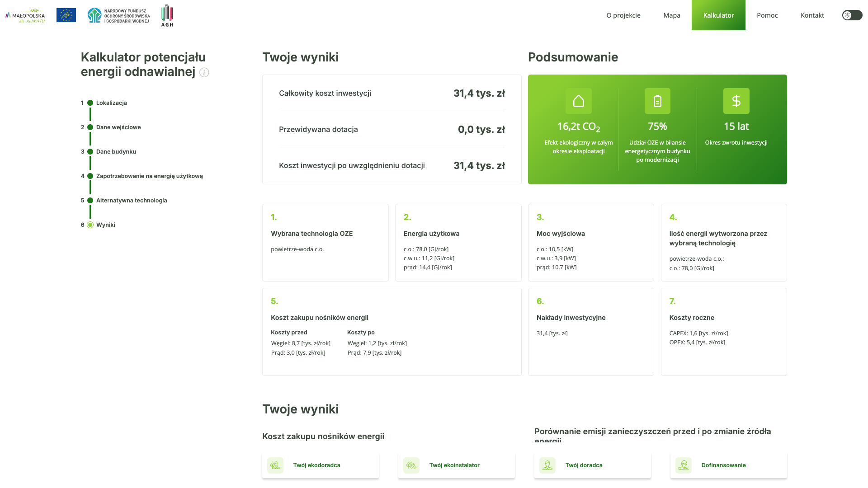The width and height of the screenshot is (868, 488).
Task: Open the Pomoc page
Action: (767, 15)
